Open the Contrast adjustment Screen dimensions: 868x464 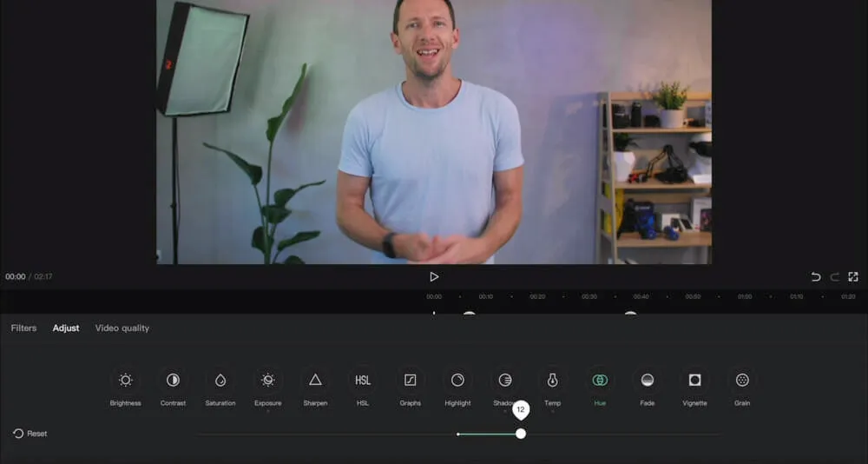(x=173, y=381)
